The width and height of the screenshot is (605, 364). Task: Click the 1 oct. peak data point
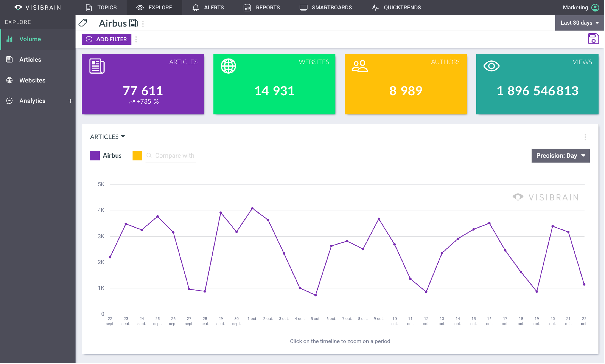252,208
